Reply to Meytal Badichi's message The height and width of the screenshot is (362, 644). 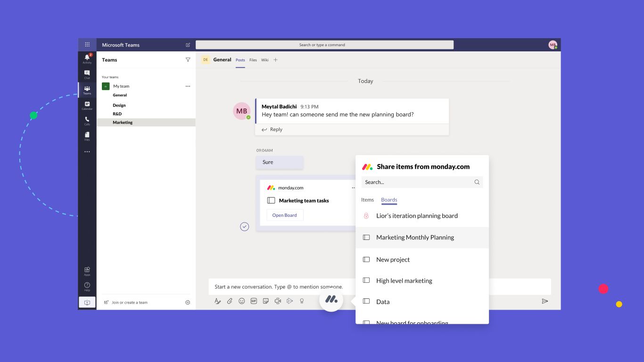pyautogui.click(x=272, y=130)
